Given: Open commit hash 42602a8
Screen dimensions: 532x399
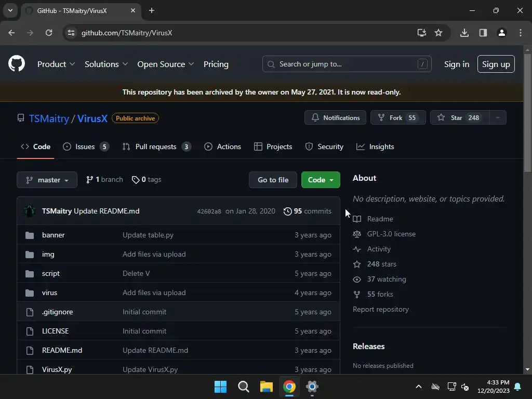Looking at the screenshot, I should coord(209,211).
